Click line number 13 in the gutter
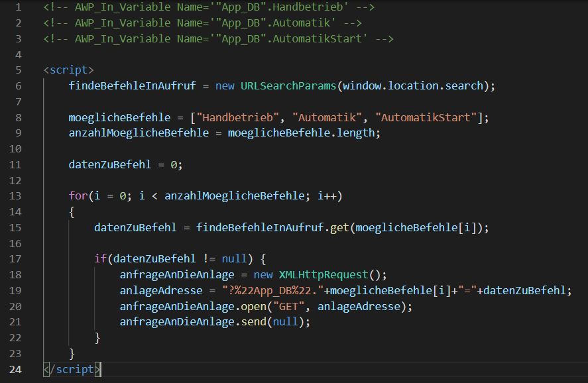Screen dimensions: 588x383 click(x=15, y=195)
